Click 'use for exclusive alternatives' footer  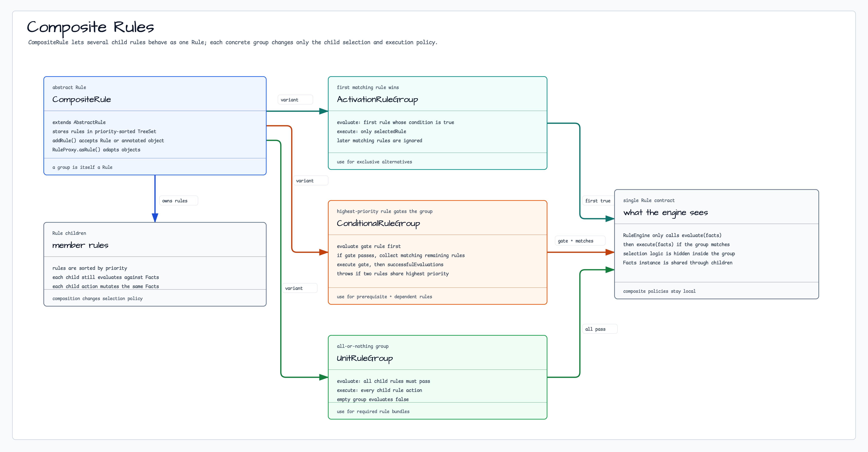click(374, 162)
